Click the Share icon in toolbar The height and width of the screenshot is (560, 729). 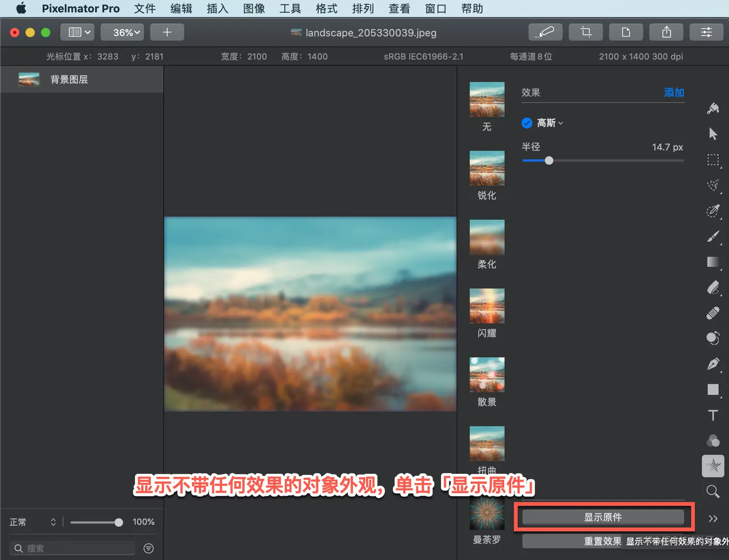666,32
